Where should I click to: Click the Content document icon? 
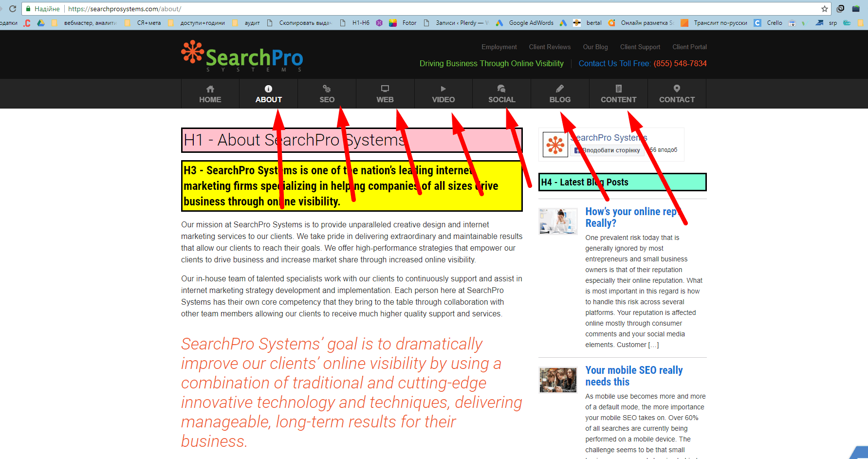coord(618,88)
